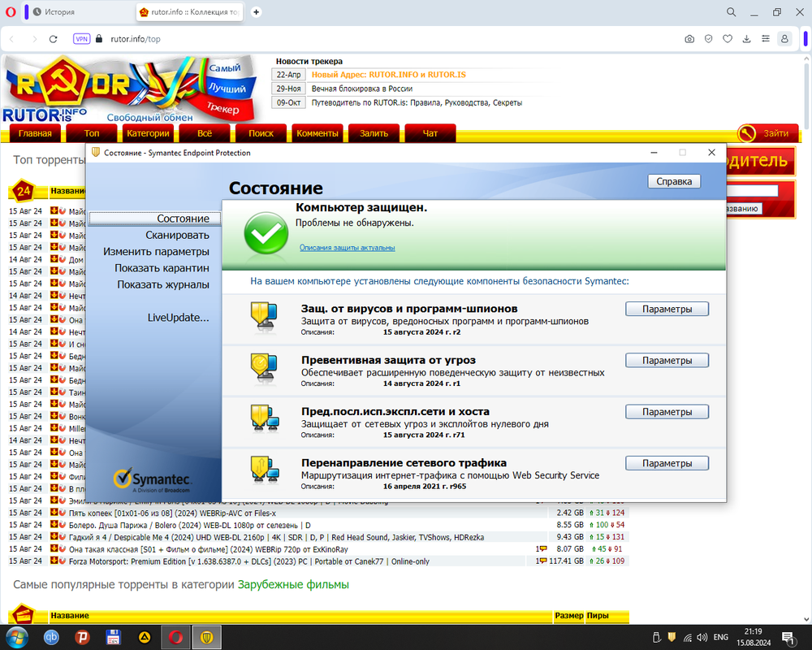Open Главная tab on rutor site
Viewport: 812px width, 650px height.
click(x=35, y=133)
